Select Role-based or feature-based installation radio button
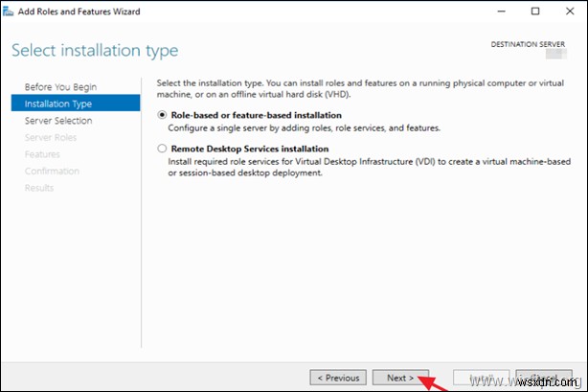Screen dimensions: 588x392 click(160, 115)
